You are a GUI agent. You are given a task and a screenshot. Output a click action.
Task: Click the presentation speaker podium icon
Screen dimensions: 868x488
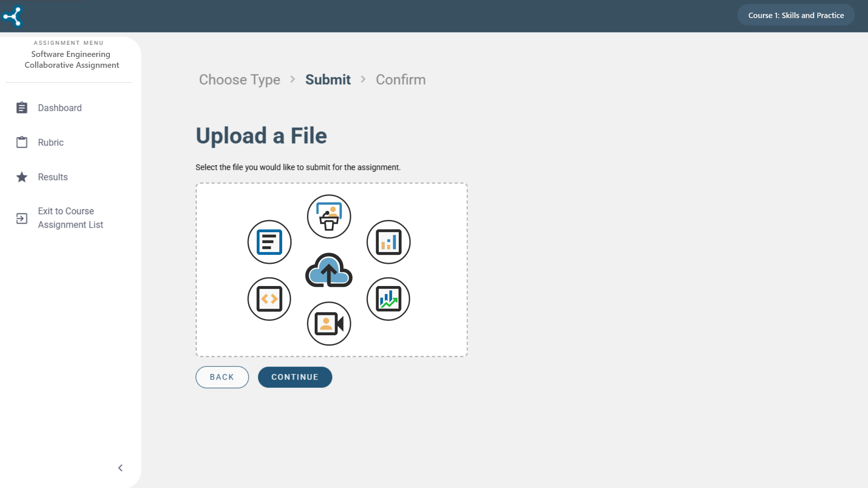(329, 216)
